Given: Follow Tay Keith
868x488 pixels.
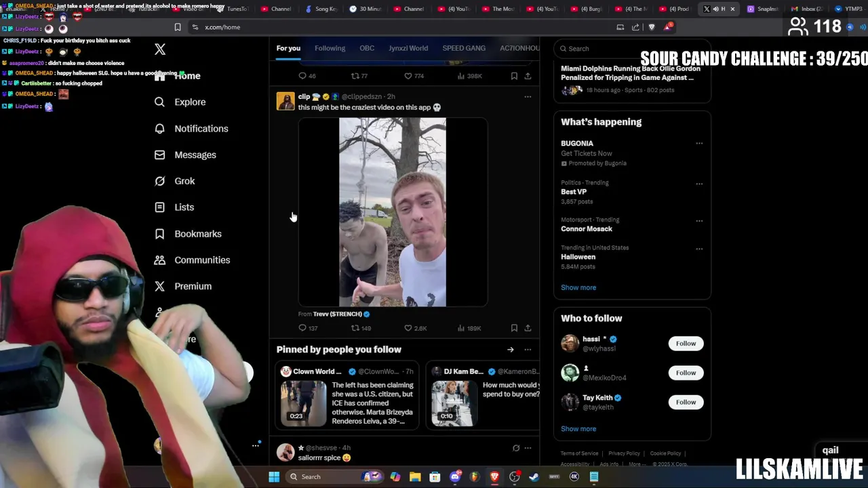Looking at the screenshot, I should tap(686, 402).
